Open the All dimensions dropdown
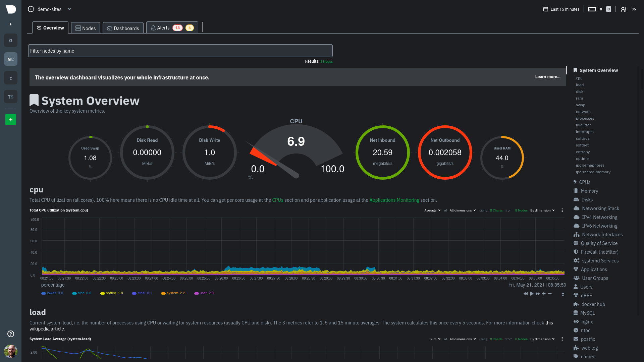This screenshot has height=362, width=644. tap(462, 210)
